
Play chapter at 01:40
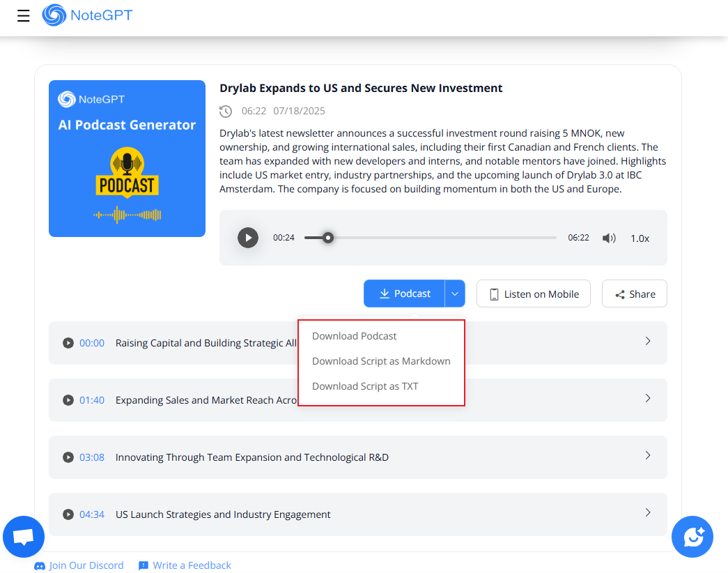[68, 400]
